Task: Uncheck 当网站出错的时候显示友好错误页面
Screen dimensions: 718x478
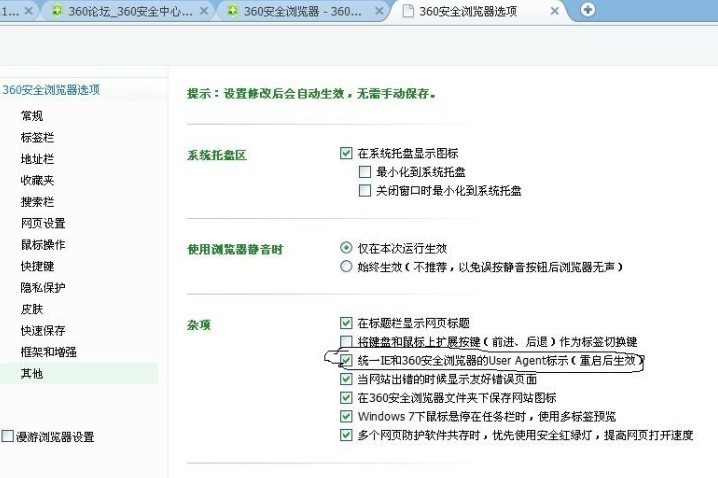Action: 346,379
